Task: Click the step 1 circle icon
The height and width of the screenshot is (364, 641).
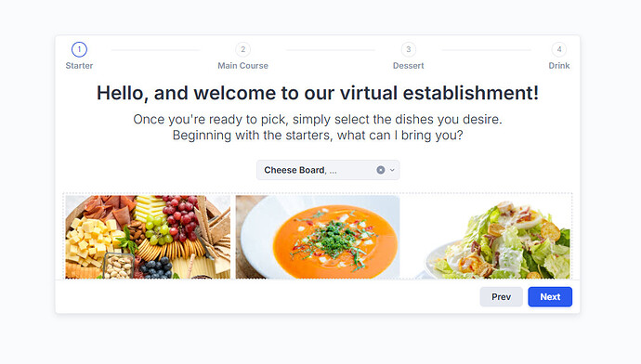Action: [x=79, y=49]
